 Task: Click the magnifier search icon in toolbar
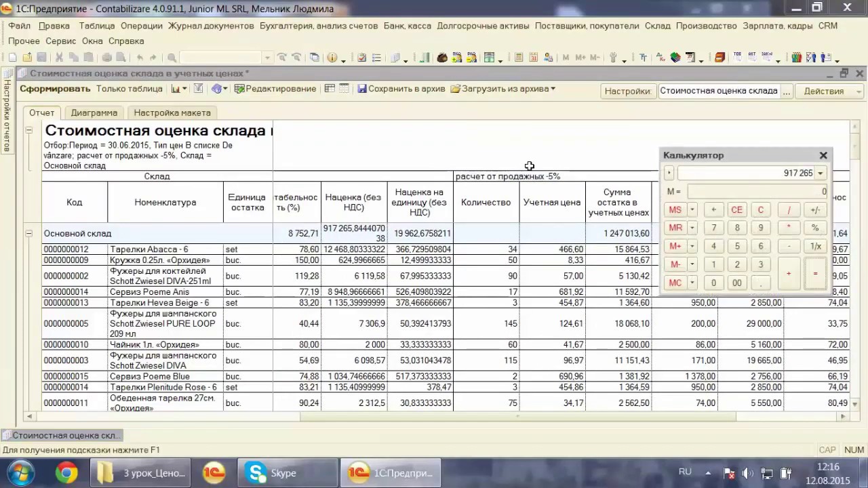pos(172,58)
